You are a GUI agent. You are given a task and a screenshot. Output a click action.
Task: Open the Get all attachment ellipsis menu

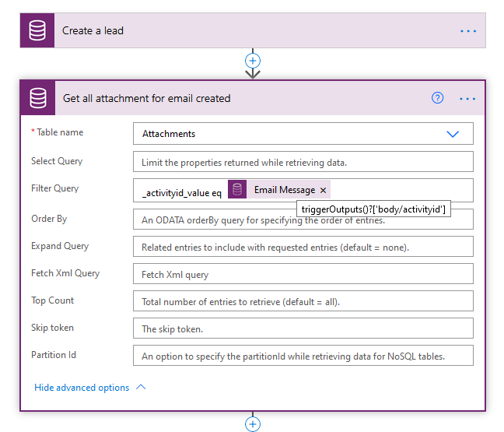[467, 99]
